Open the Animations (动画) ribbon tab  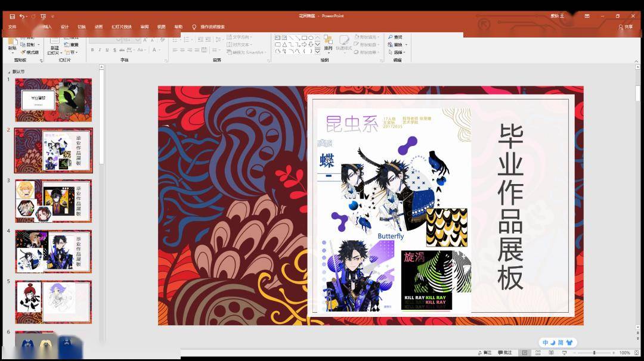[98, 27]
